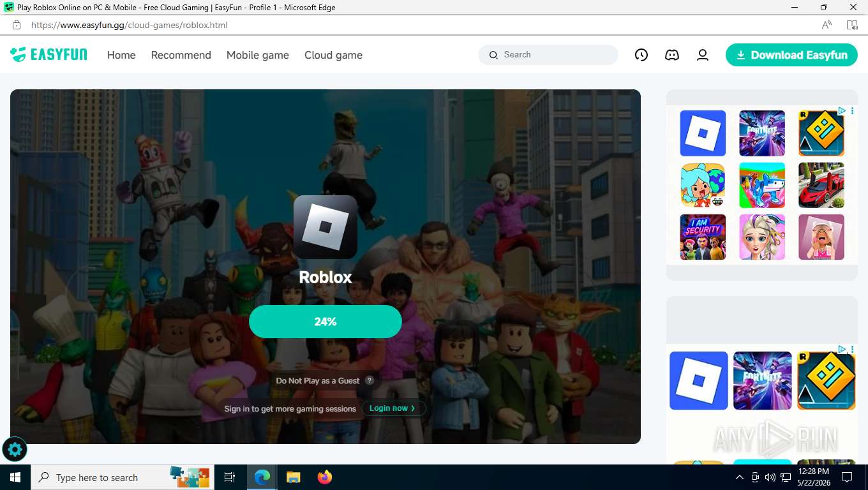868x490 pixels.
Task: Open the pink Roblox girl game tile
Action: point(821,237)
